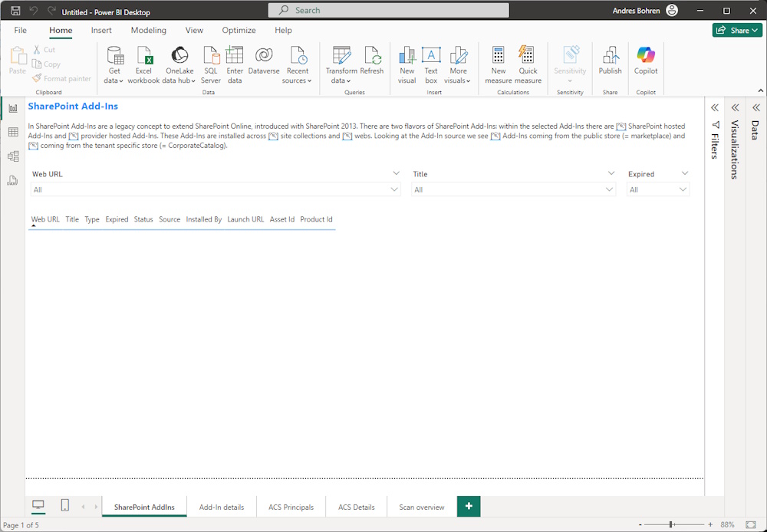Open the Enter data table dialog
This screenshot has height=532, width=767.
coord(235,65)
